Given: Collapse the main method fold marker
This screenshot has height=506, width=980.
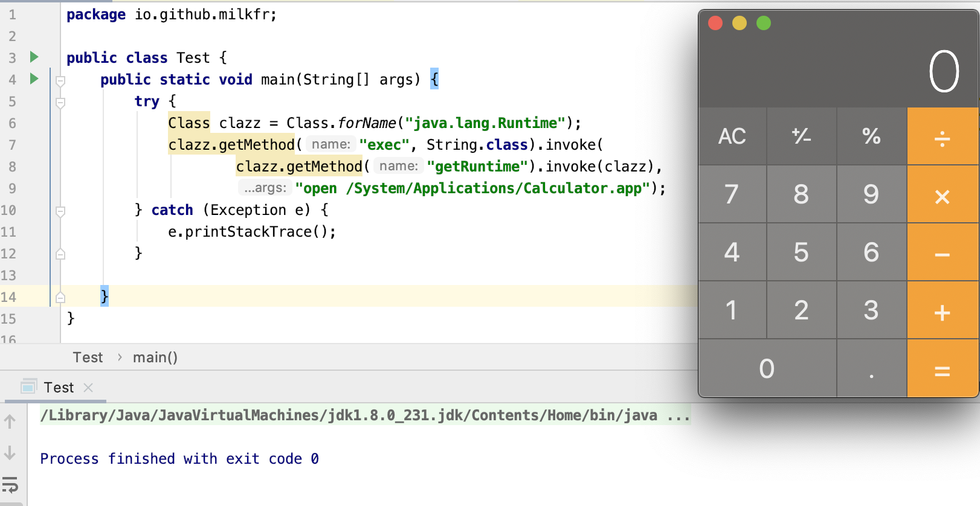Looking at the screenshot, I should [60, 80].
